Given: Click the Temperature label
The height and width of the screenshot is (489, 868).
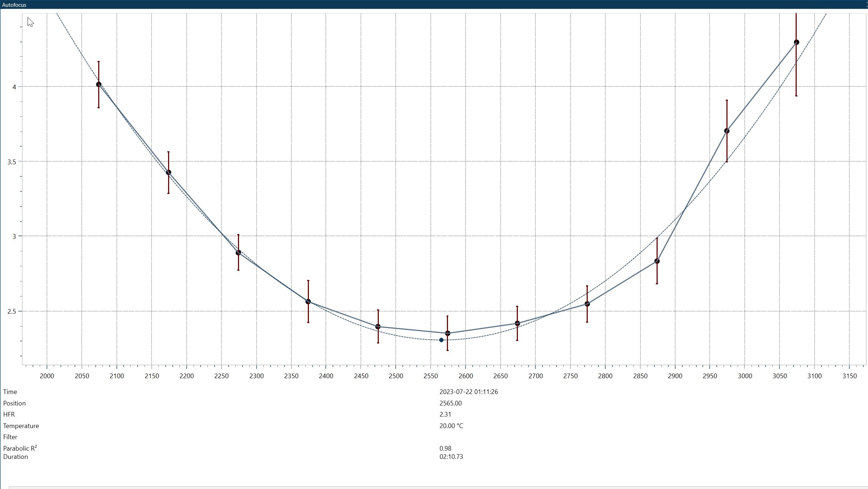Looking at the screenshot, I should (21, 426).
